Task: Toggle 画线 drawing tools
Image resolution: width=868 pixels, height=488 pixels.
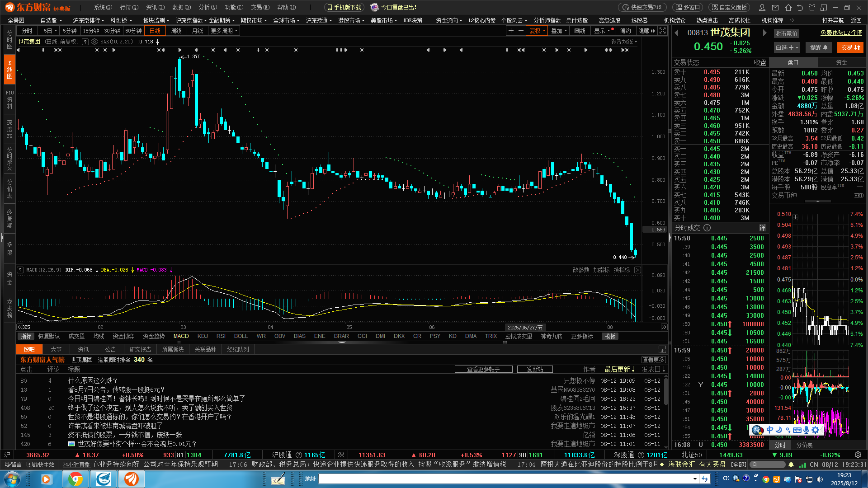Action: click(x=580, y=31)
